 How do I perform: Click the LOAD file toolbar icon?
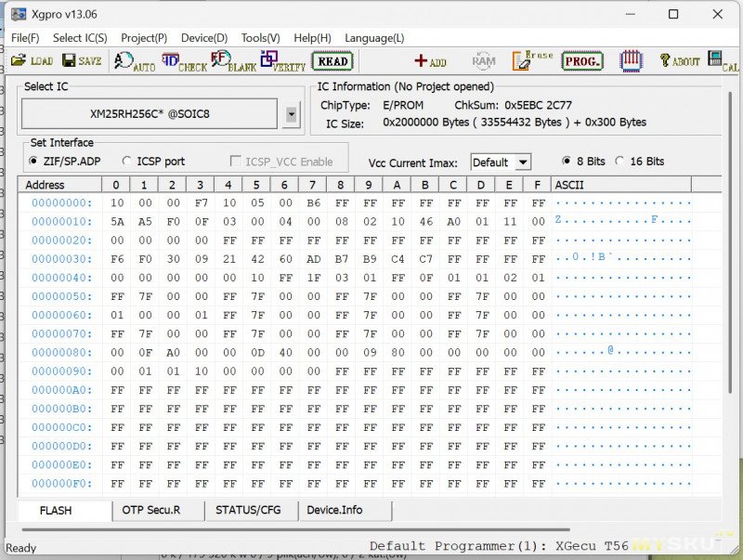click(32, 61)
